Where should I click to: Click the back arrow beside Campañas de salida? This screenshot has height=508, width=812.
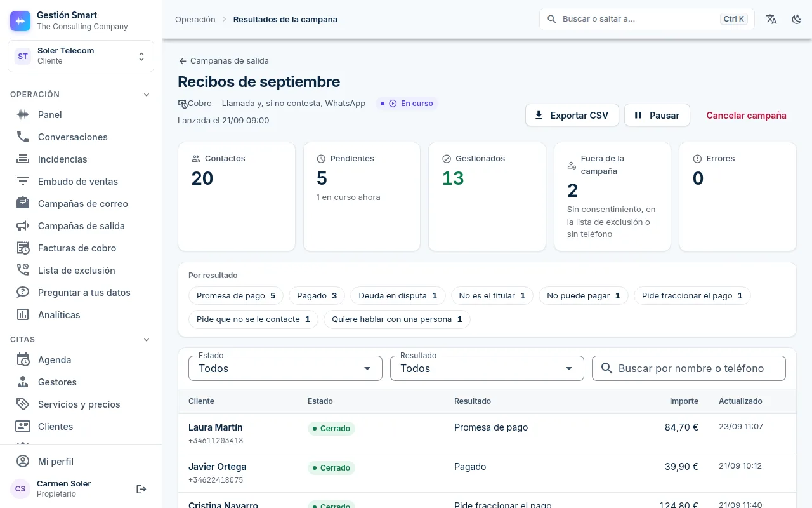183,61
